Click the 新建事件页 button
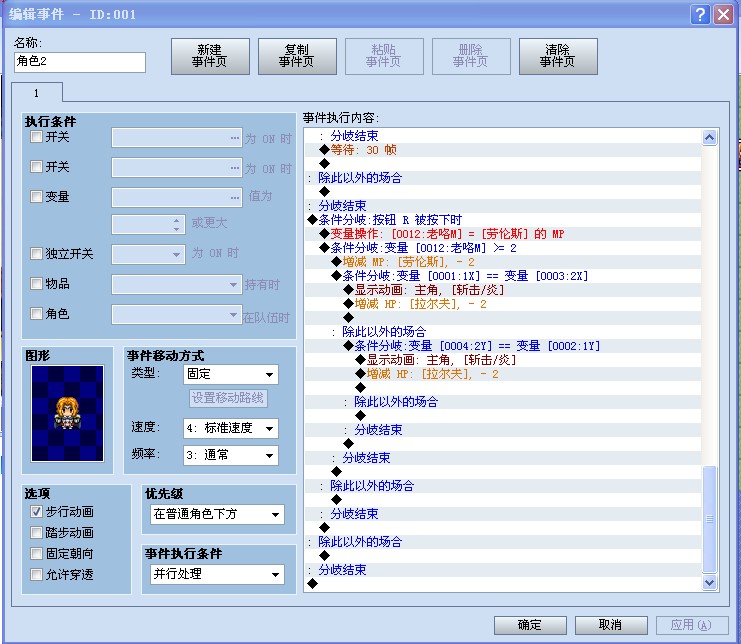 point(210,56)
